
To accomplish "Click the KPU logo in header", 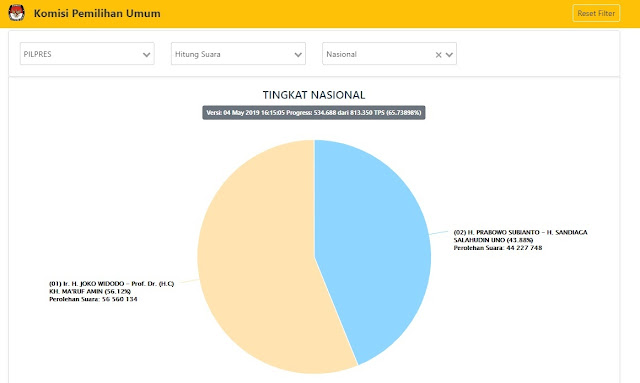I will point(16,13).
